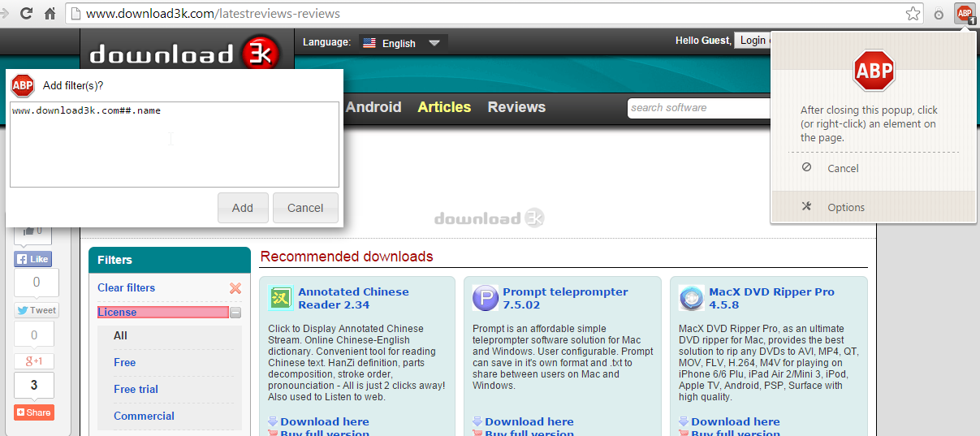980x436 pixels.
Task: Select the All license filter
Action: click(120, 335)
